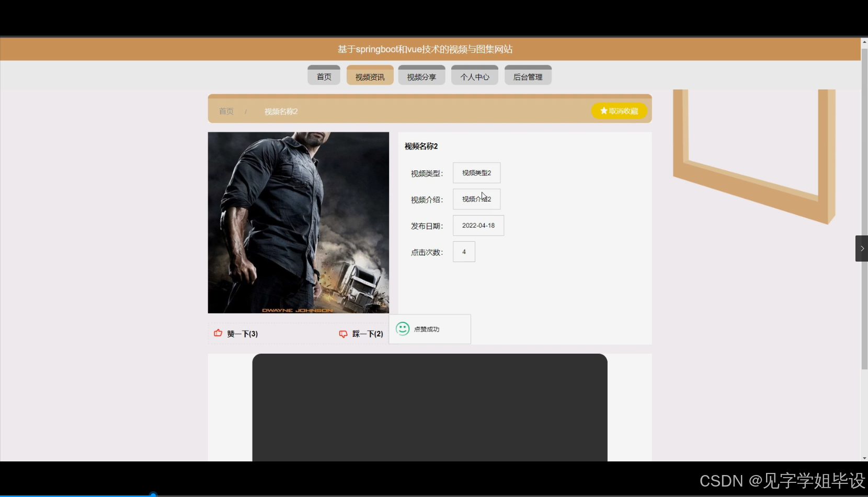
Task: Click the star icon on 取消收藏
Action: click(x=604, y=111)
